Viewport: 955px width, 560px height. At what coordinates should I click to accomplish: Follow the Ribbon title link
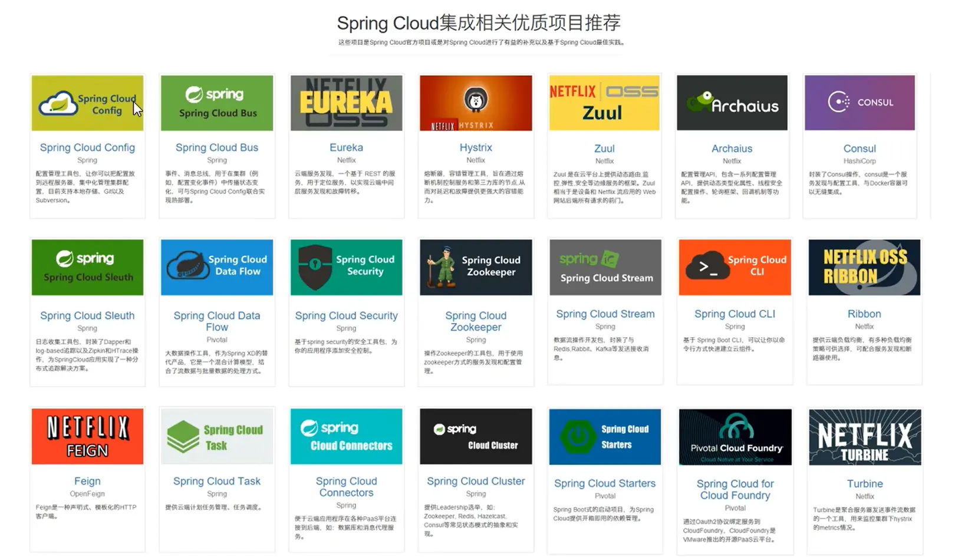pyautogui.click(x=864, y=314)
